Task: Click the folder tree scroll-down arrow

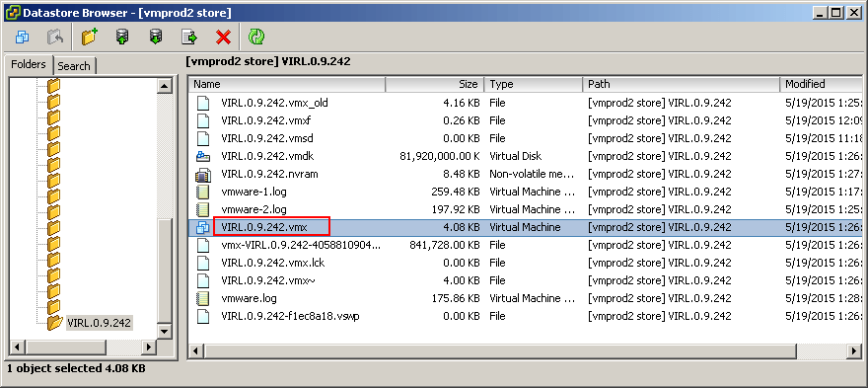Action: click(x=165, y=332)
